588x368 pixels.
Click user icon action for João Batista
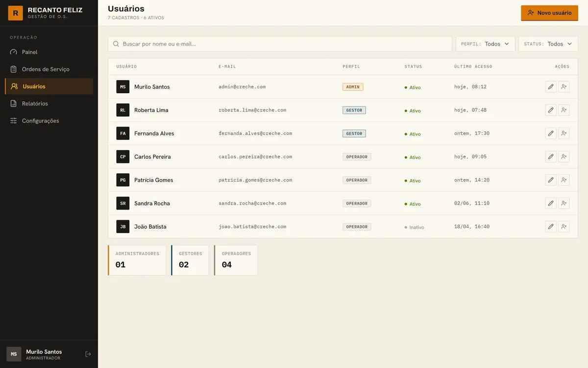coord(564,227)
